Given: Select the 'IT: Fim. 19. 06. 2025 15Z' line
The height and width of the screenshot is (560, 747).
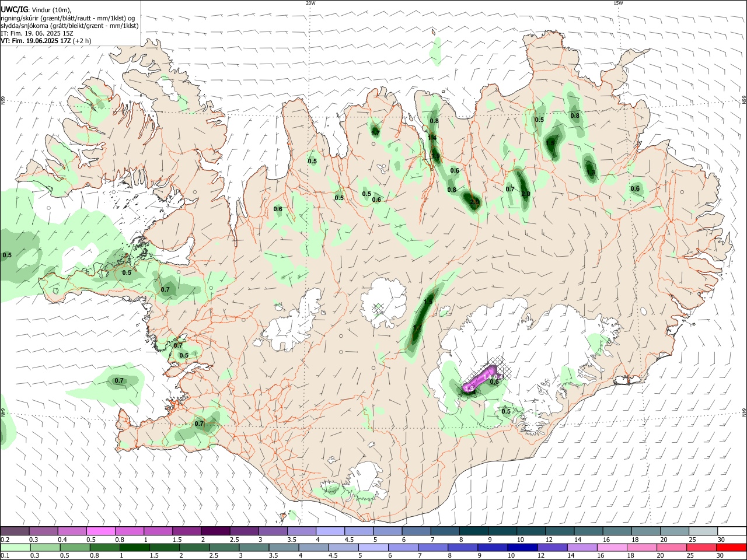Looking at the screenshot, I should point(36,34).
